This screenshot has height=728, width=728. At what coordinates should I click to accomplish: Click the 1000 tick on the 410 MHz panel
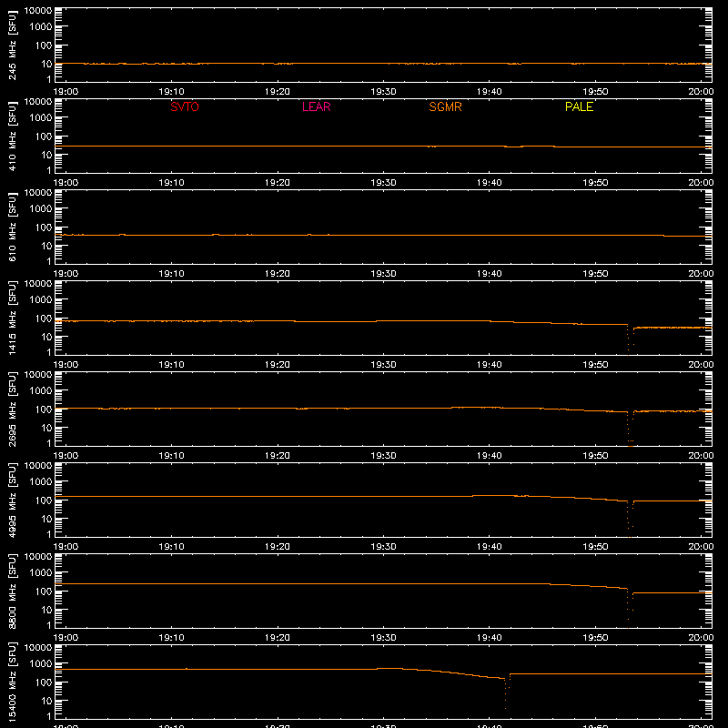(41, 118)
